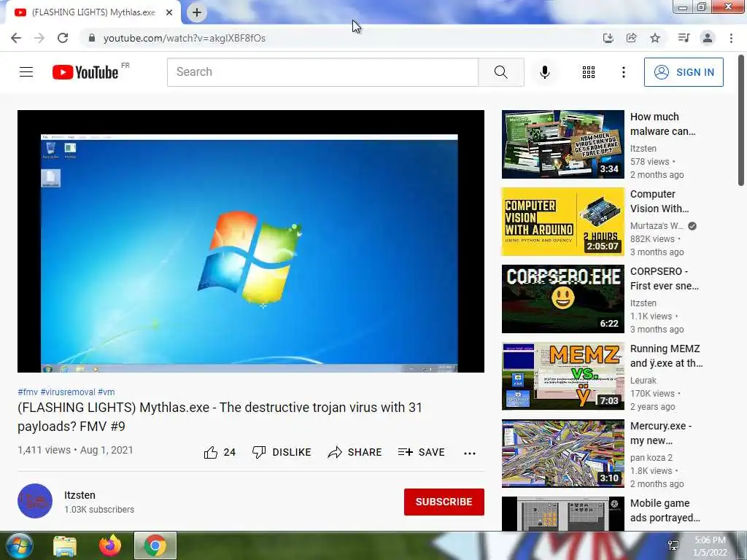Open more actions ellipsis below video
The height and width of the screenshot is (560, 747).
point(470,453)
